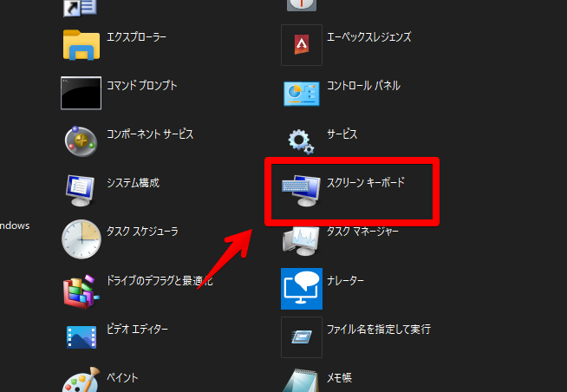Click the エーペックスレジェンズ label

point(369,37)
